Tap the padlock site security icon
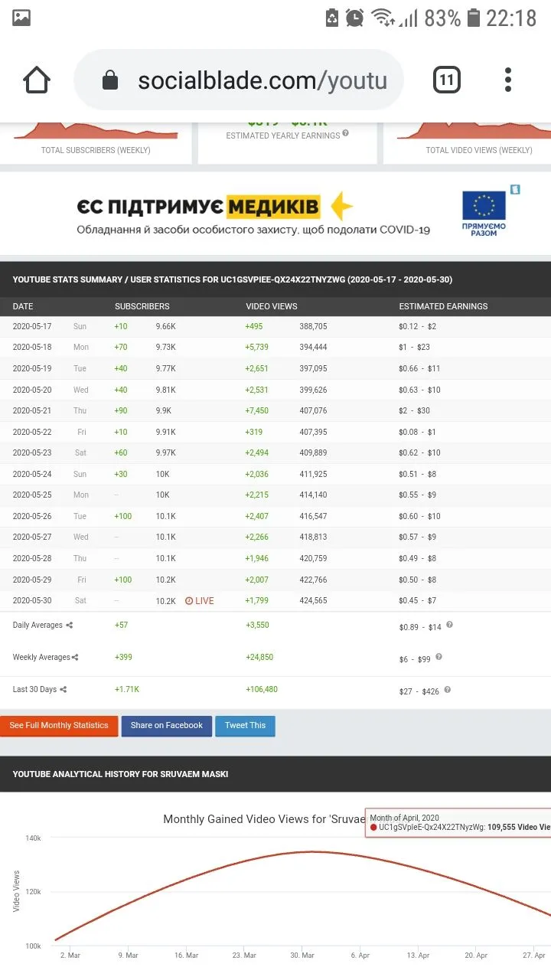The width and height of the screenshot is (551, 980). coord(110,80)
